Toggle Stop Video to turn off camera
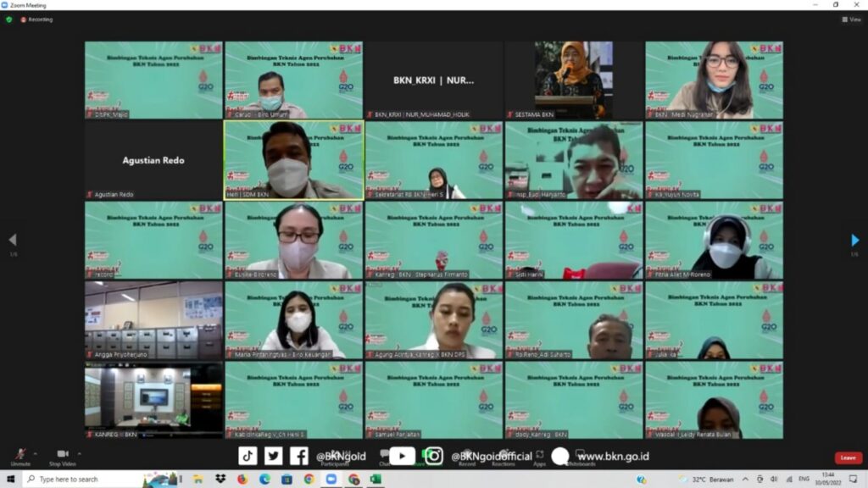 tap(62, 454)
